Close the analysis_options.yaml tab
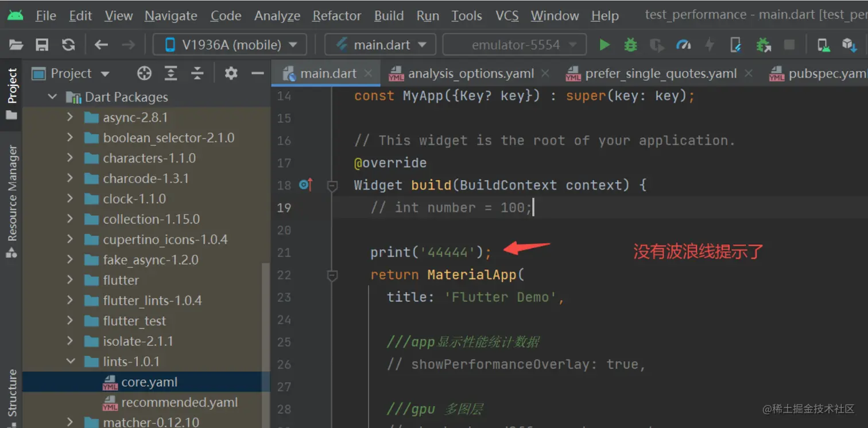This screenshot has height=428, width=868. click(545, 73)
